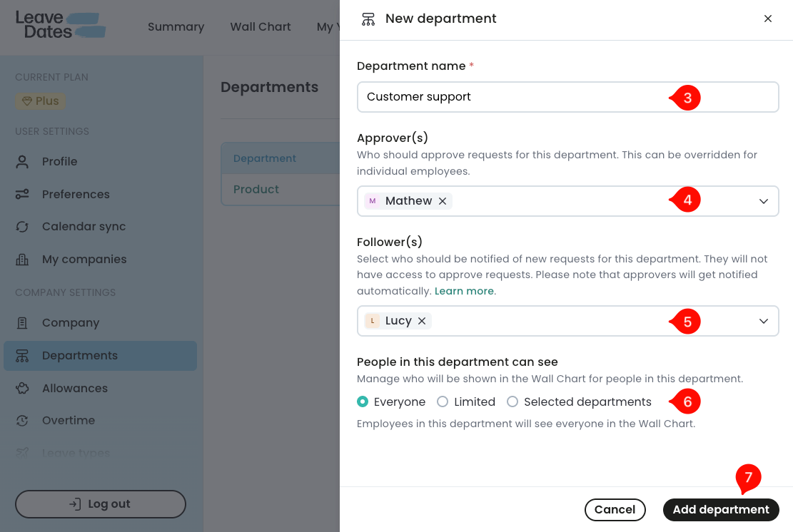Select the Selected departments option
This screenshot has width=793, height=532.
pyautogui.click(x=512, y=401)
